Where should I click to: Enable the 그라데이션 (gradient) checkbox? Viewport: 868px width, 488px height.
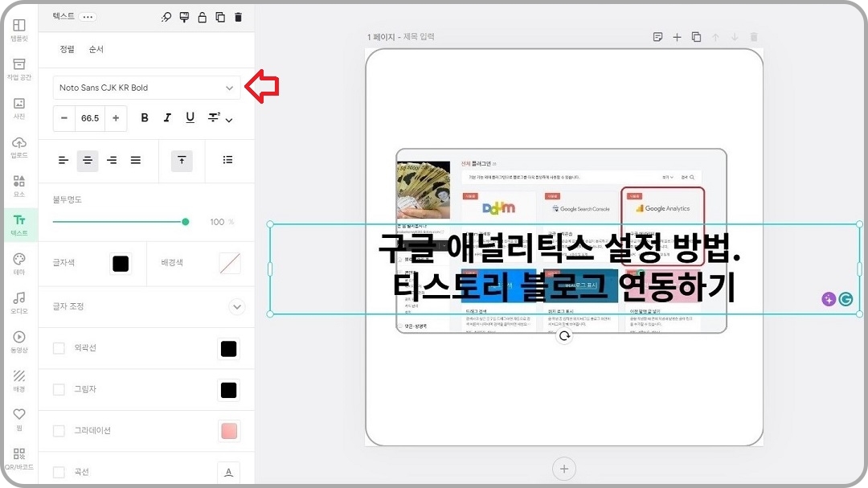(59, 431)
